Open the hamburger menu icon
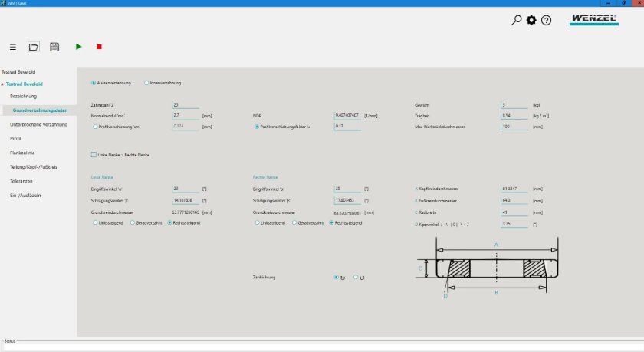The height and width of the screenshot is (352, 644). (x=13, y=47)
